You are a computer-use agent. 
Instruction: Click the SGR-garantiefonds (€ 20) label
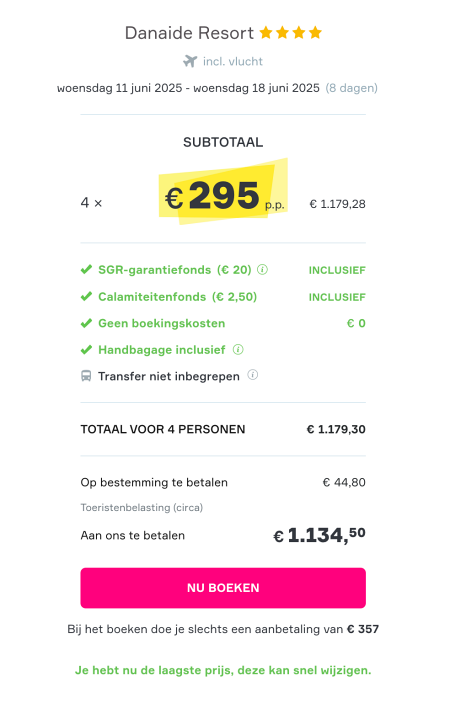[x=175, y=270]
